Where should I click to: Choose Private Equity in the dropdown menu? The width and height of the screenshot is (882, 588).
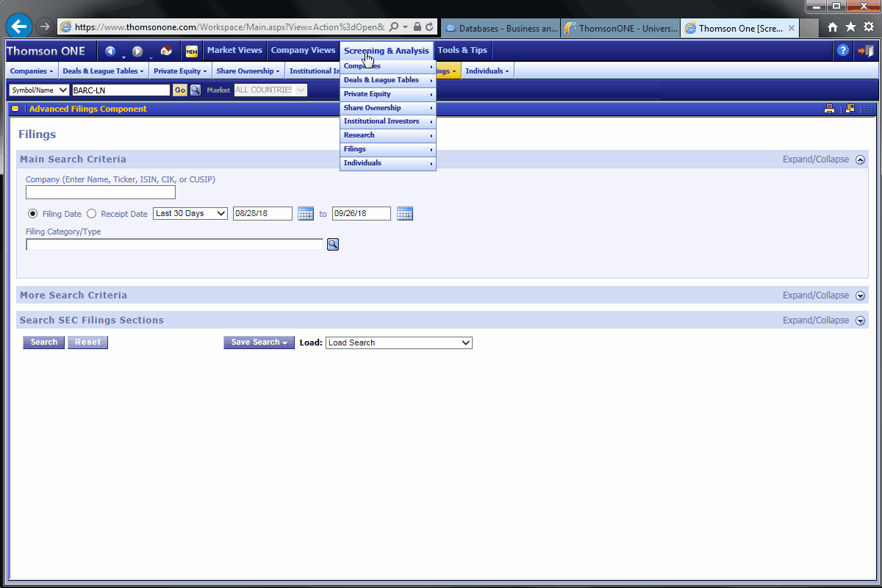tap(388, 94)
